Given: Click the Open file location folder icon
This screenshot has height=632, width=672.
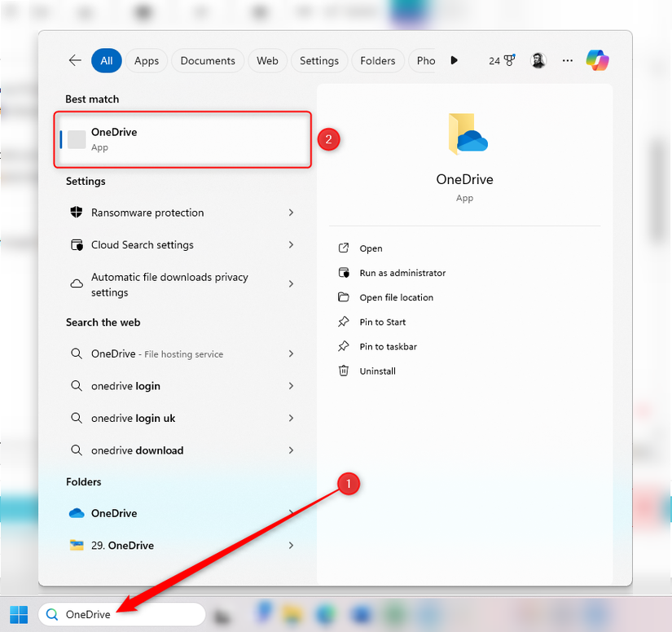Looking at the screenshot, I should [345, 297].
